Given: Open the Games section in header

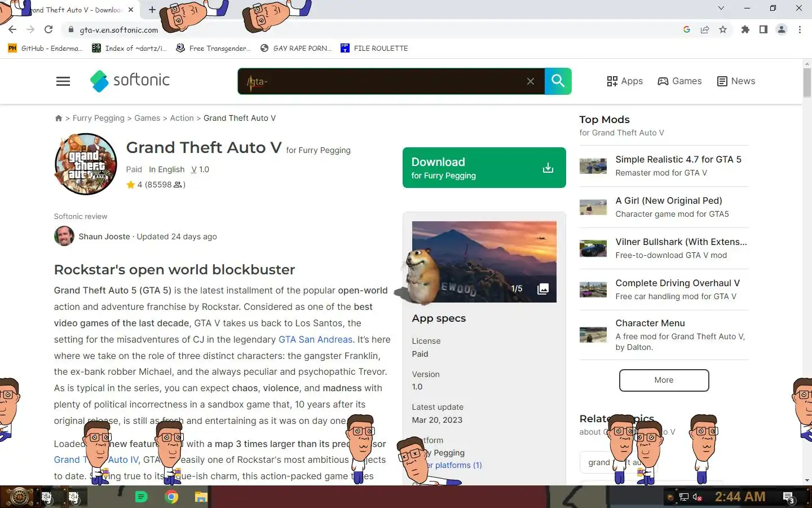Looking at the screenshot, I should [679, 81].
